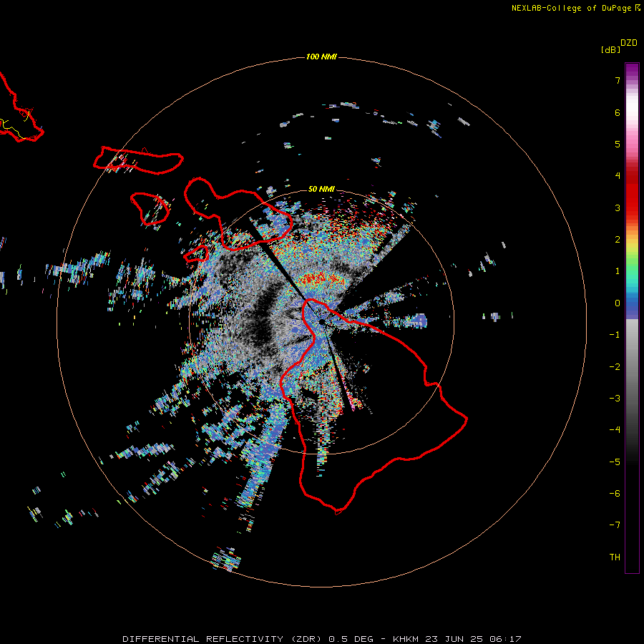Click the 50 NMI range ring label
The image size is (644, 644).
point(321,189)
